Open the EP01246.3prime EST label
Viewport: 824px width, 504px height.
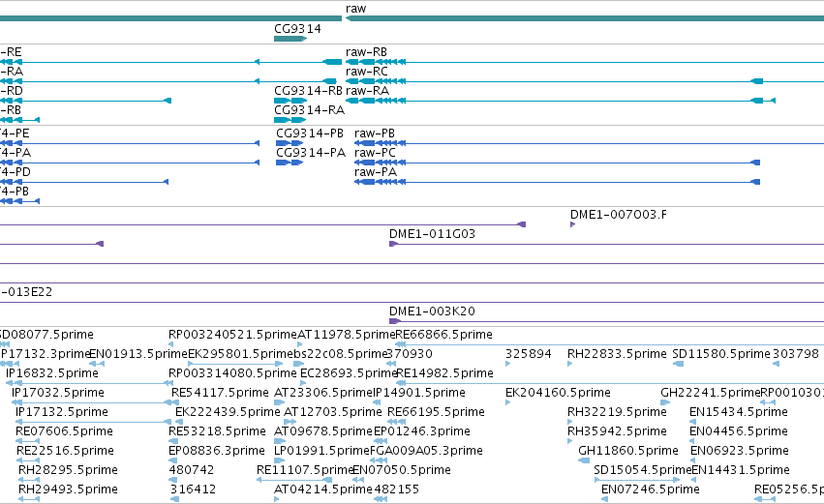click(422, 431)
